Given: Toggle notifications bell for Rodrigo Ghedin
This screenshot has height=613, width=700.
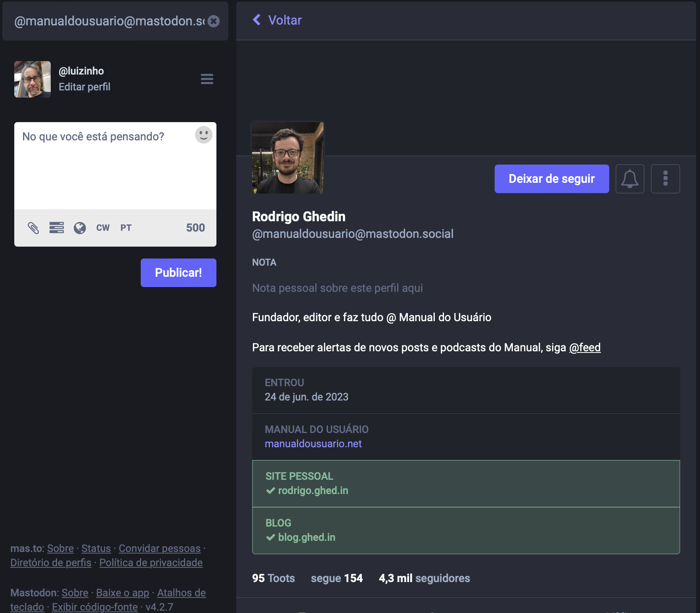Looking at the screenshot, I should click(x=629, y=179).
